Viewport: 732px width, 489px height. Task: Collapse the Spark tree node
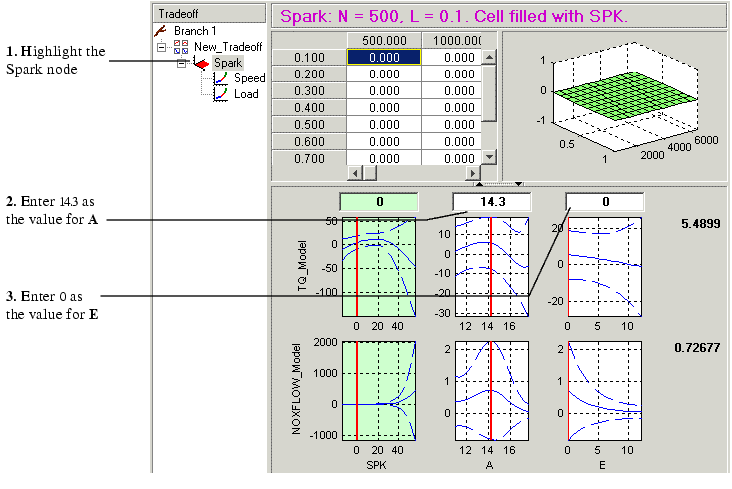click(182, 63)
